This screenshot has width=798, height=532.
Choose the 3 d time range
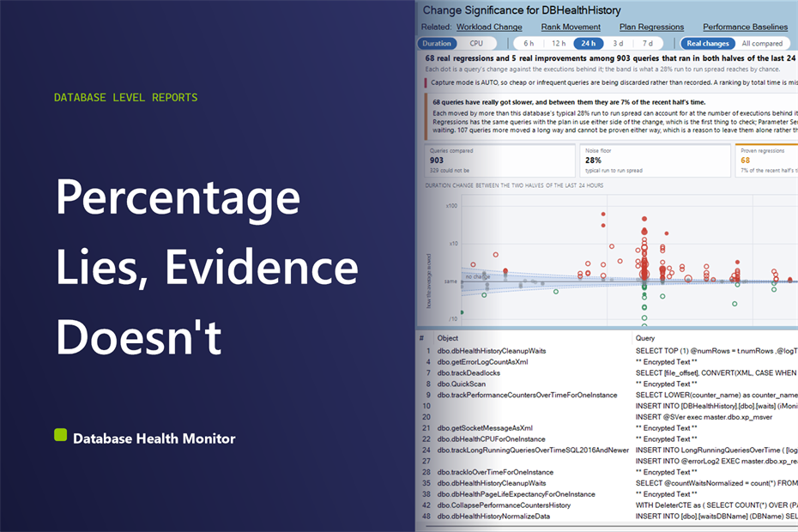[618, 43]
